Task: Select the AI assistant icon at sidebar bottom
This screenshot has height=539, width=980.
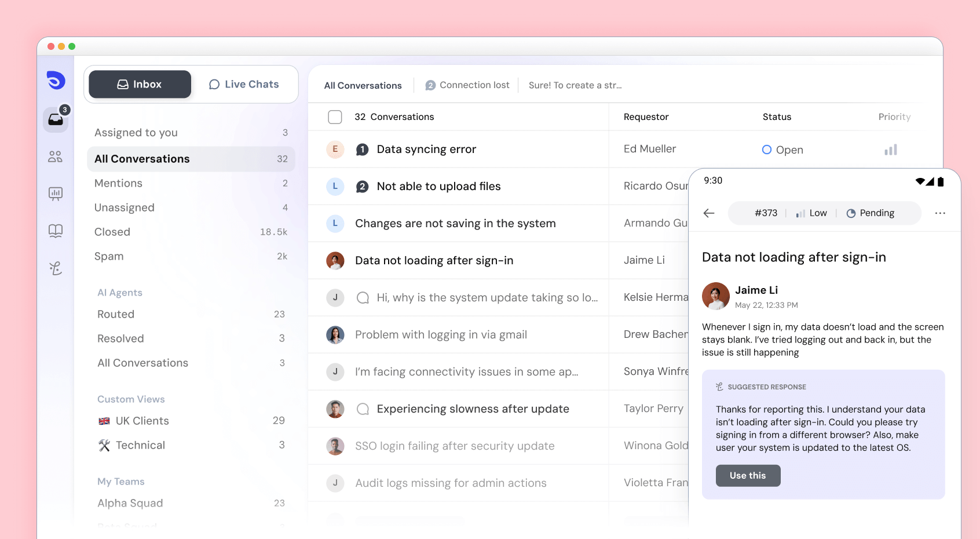Action: (x=55, y=268)
